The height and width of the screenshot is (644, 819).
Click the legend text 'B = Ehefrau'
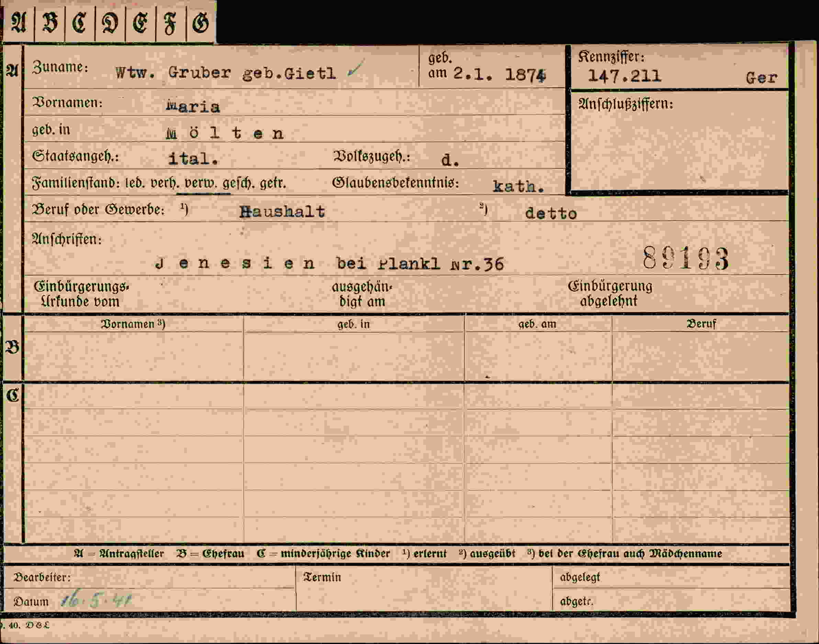(210, 553)
